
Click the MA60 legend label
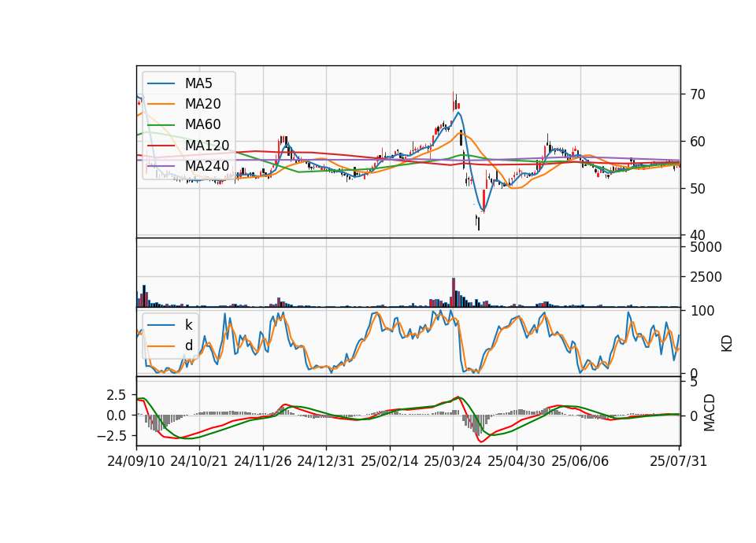coord(202,124)
